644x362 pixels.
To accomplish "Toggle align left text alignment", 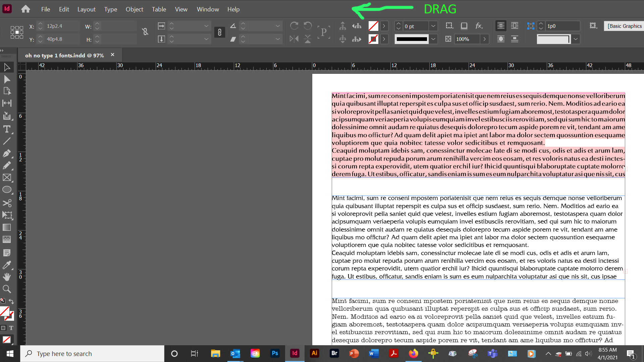I will [x=501, y=25].
